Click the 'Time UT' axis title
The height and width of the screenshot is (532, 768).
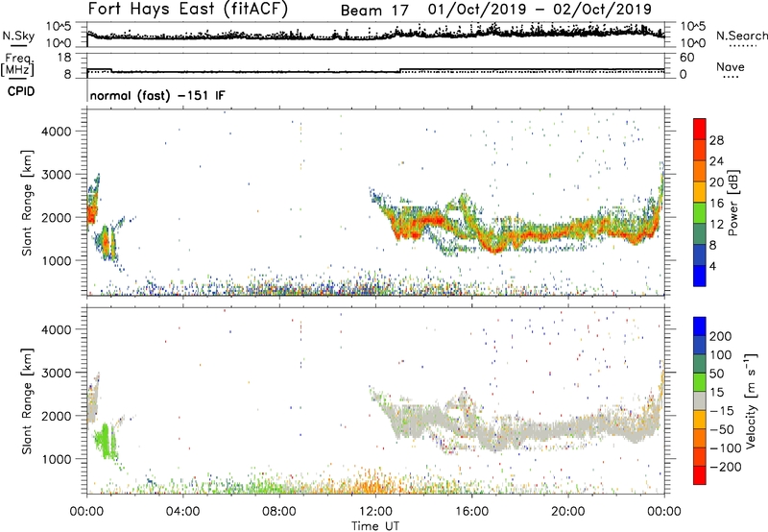tap(375, 525)
